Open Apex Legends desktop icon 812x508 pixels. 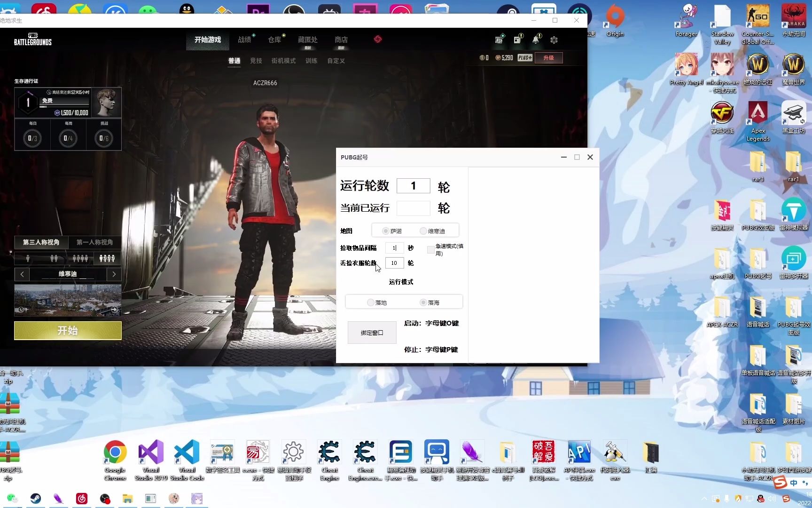(x=758, y=121)
